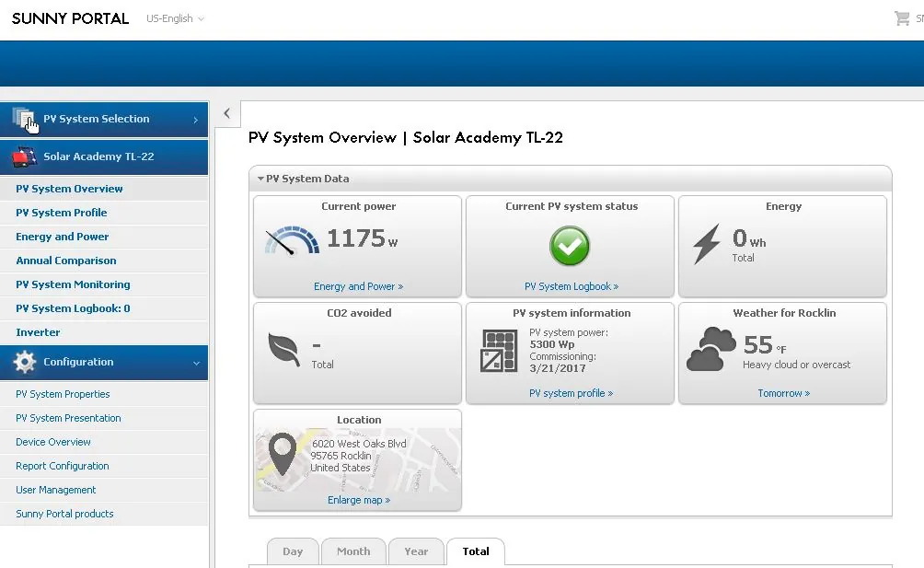Screen dimensions: 924x568
Task: Click the Configuration gear icon
Action: click(x=24, y=362)
